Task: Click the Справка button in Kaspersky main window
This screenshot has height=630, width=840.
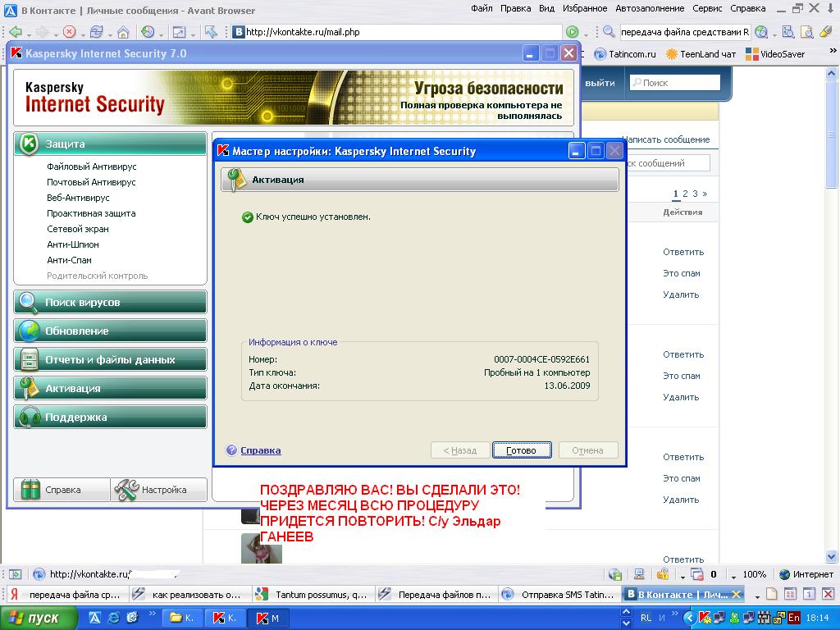Action: pos(62,490)
